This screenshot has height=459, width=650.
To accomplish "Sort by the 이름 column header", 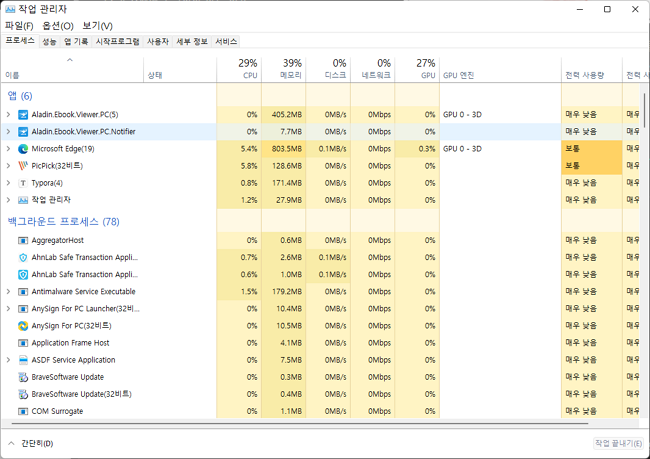I will [x=73, y=69].
